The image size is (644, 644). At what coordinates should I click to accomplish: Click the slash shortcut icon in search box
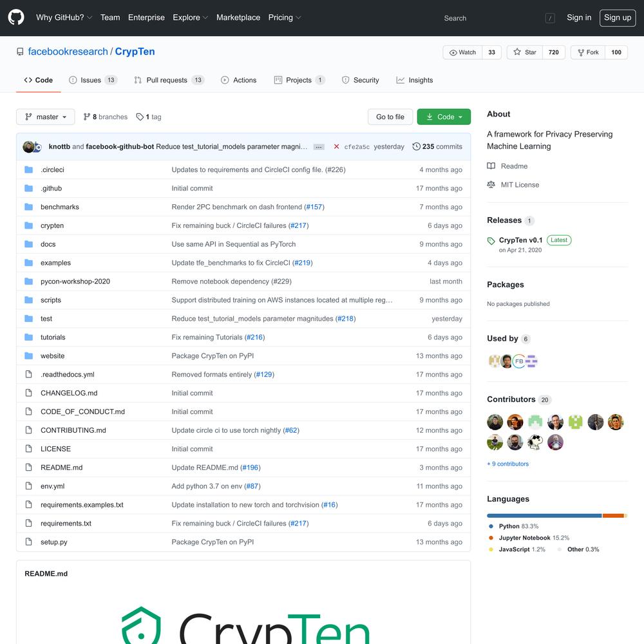[x=550, y=18]
